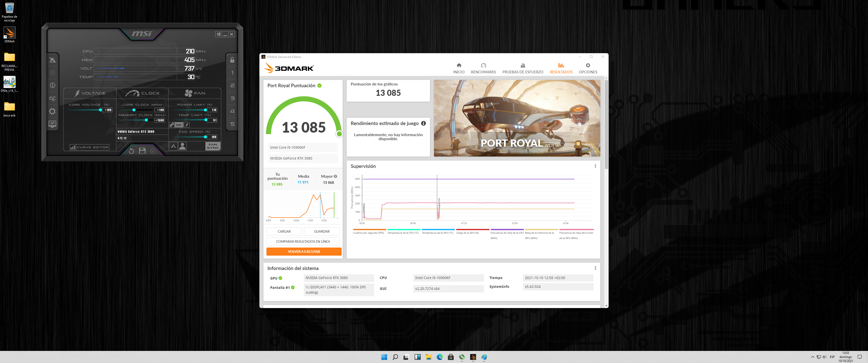Open the 3DMark desktop shortcut
The height and width of the screenshot is (363, 868).
pos(9,35)
